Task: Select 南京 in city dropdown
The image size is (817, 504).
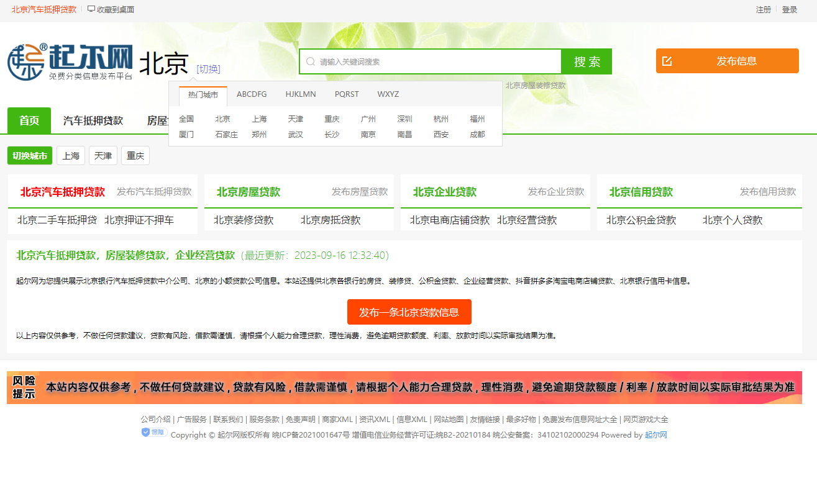Action: [x=368, y=134]
